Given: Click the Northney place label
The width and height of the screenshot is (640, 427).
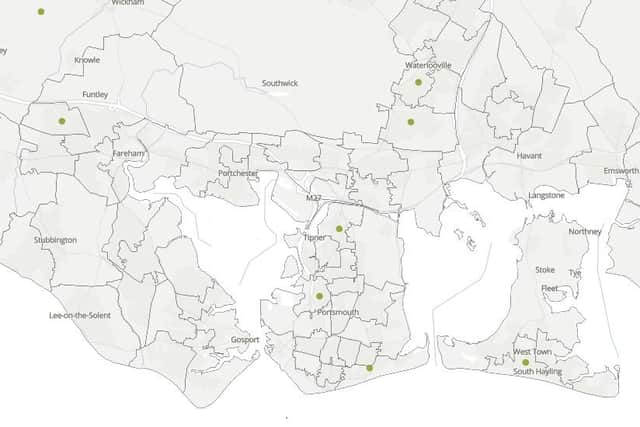Looking at the screenshot, I should click(585, 231).
